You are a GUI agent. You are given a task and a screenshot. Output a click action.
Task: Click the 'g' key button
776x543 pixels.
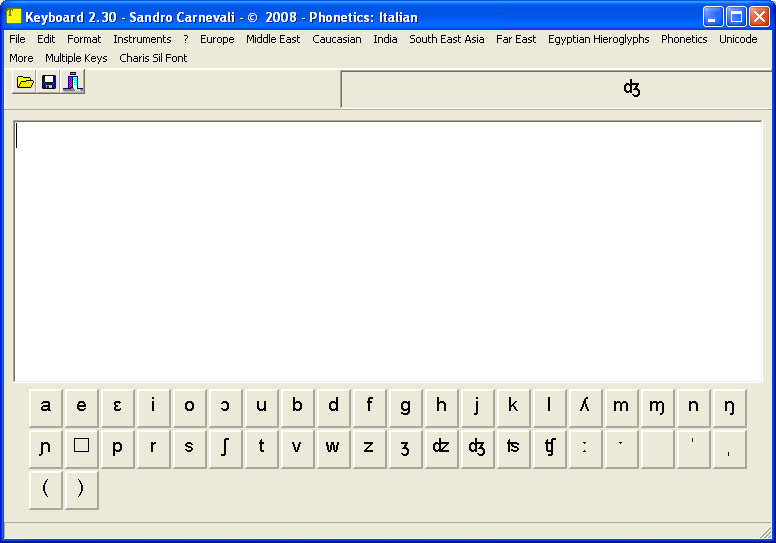[x=406, y=408]
